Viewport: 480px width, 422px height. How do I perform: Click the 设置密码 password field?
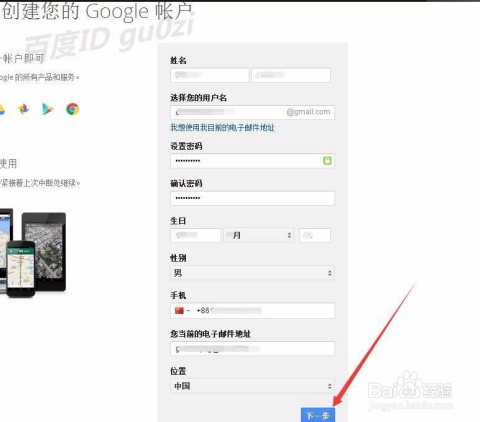[252, 161]
